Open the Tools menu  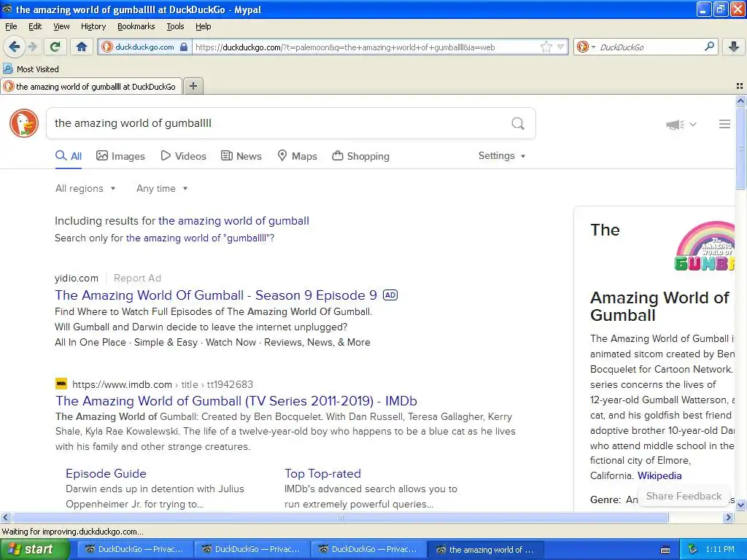pyautogui.click(x=175, y=26)
